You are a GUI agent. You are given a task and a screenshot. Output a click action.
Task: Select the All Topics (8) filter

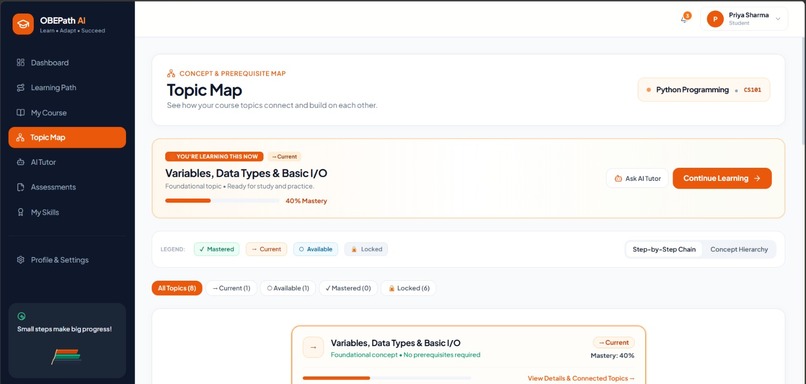coord(177,288)
